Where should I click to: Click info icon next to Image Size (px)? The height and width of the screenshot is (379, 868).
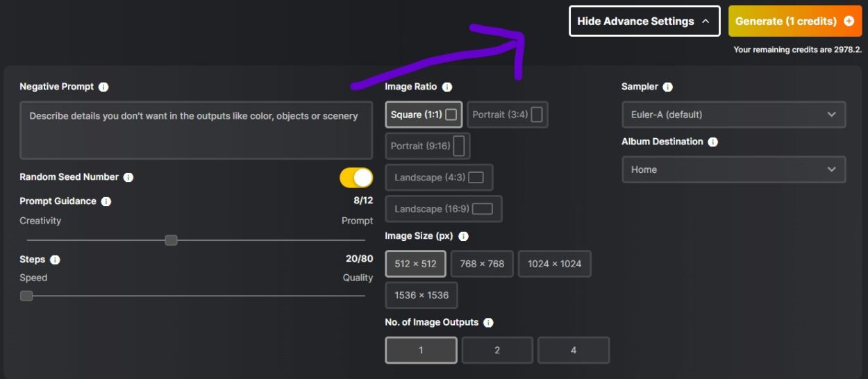coord(463,237)
